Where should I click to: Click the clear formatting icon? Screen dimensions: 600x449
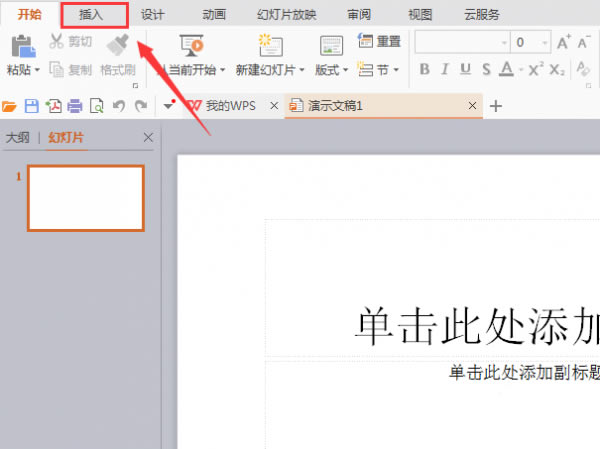click(x=583, y=69)
